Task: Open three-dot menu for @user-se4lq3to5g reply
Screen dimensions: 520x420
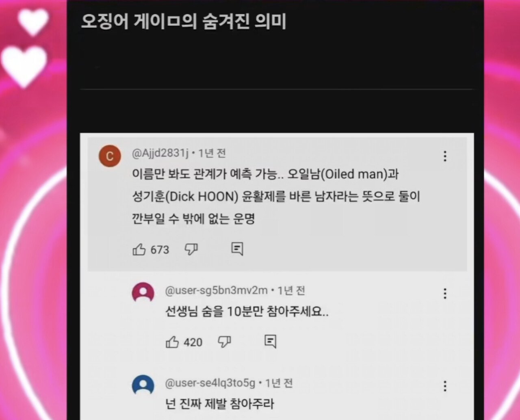Action: coord(445,386)
